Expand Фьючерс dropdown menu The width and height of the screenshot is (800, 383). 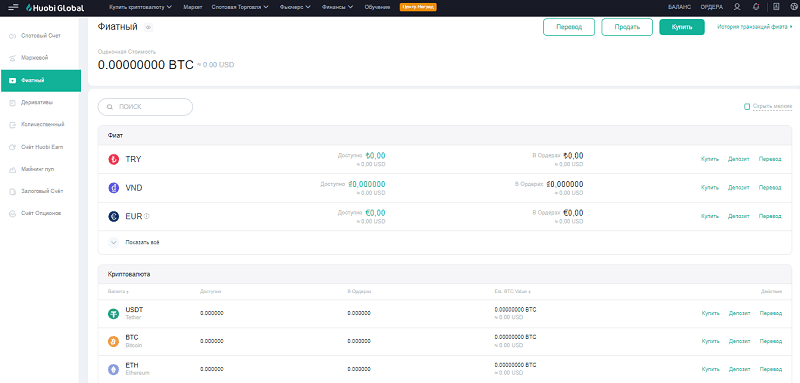click(x=295, y=7)
